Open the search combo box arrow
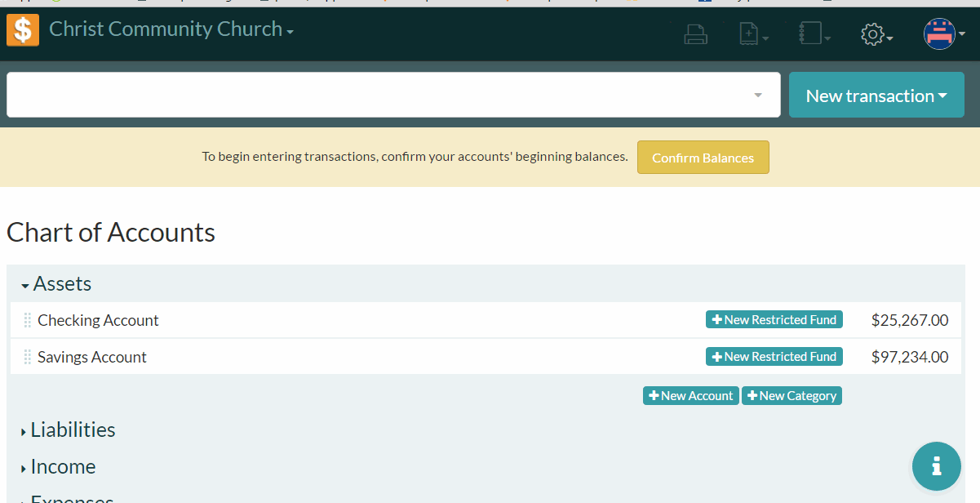 point(758,96)
